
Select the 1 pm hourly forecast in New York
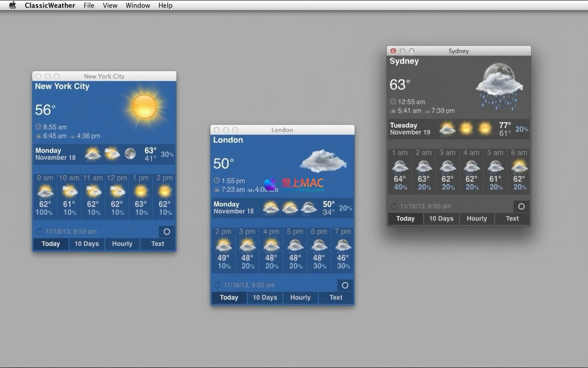[x=140, y=196]
